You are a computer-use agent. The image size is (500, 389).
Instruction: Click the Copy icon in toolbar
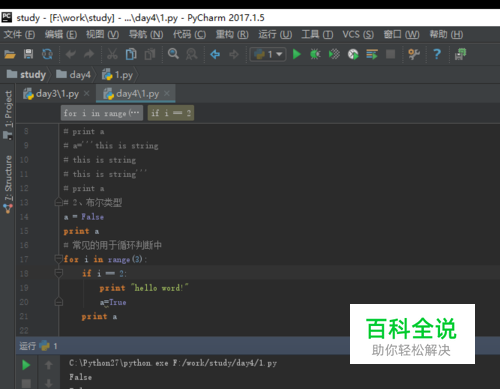click(131, 54)
